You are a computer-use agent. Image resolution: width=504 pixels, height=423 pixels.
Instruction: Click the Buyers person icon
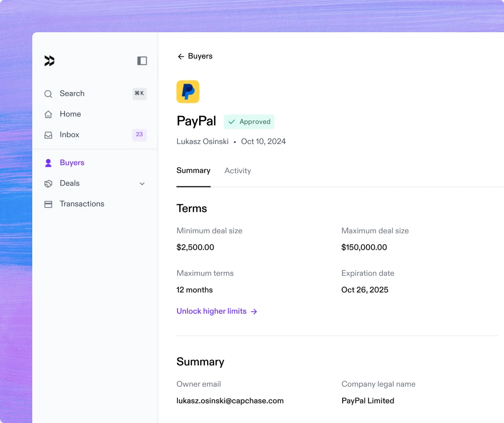(48, 163)
